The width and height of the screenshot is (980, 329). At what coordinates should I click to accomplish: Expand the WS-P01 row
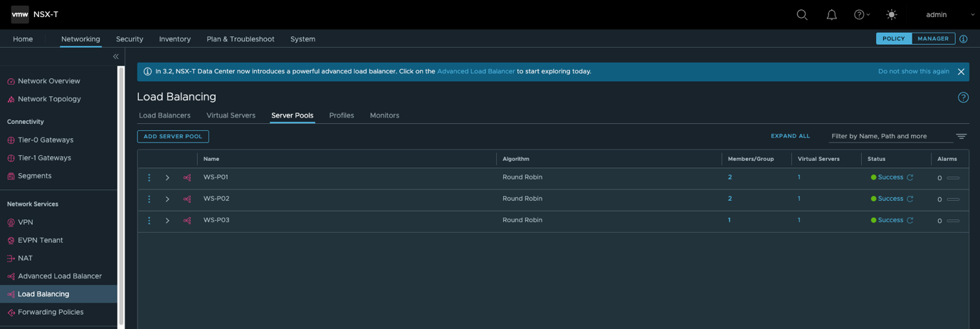coord(167,177)
